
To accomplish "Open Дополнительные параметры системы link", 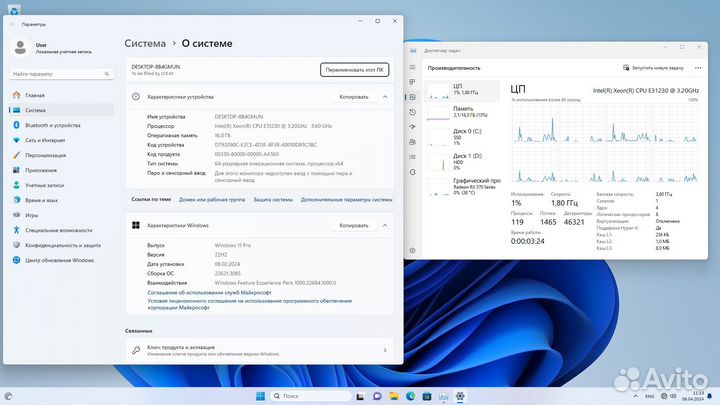I will (345, 199).
